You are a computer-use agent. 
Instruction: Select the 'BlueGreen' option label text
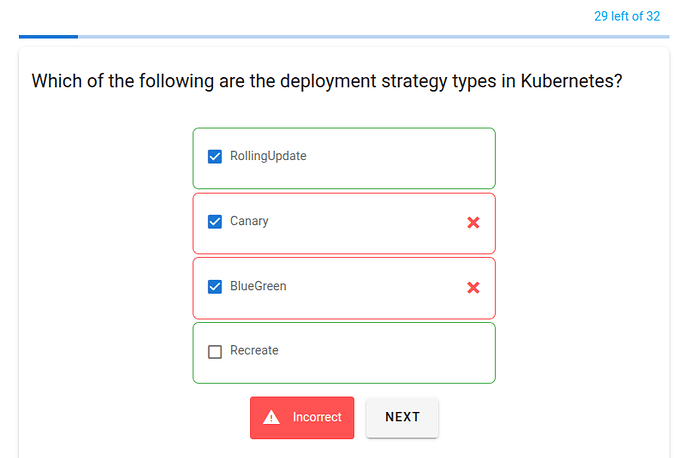tap(258, 286)
